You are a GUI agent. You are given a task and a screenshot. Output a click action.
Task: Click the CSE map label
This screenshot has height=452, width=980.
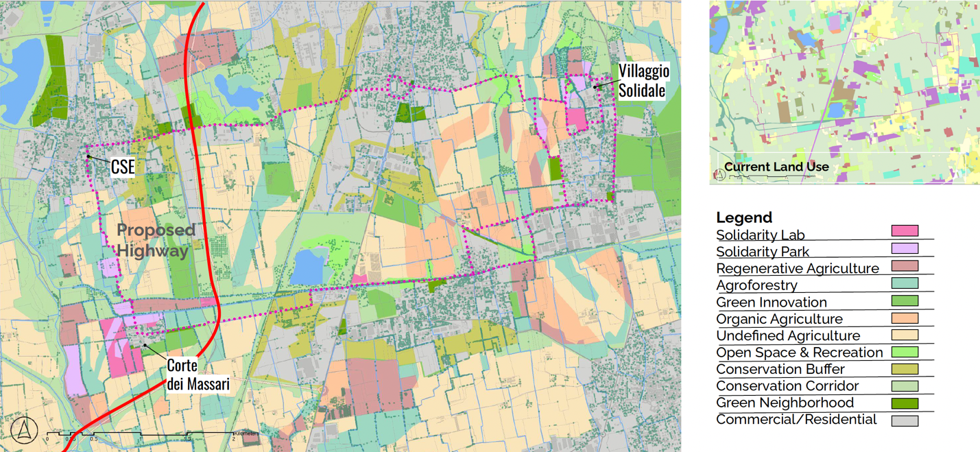click(x=123, y=167)
